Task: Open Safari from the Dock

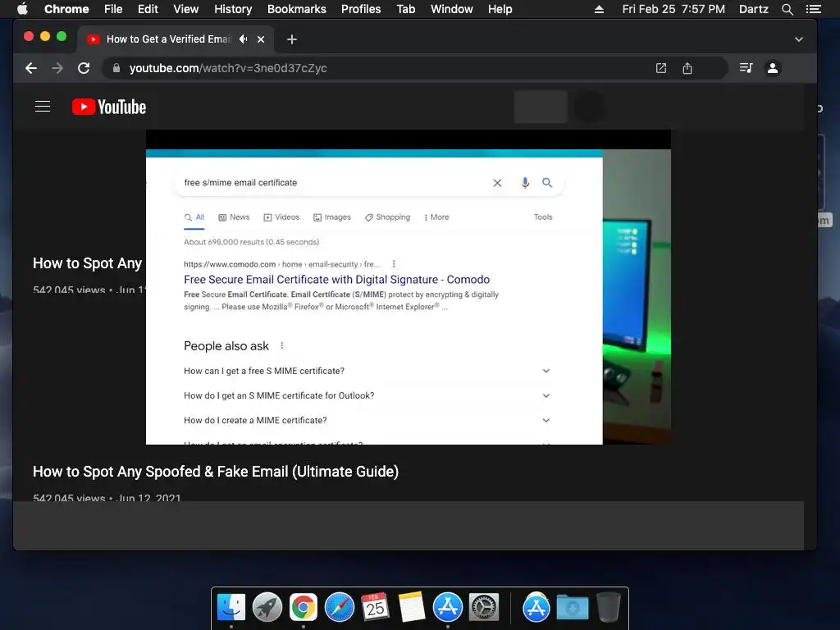Action: [340, 607]
